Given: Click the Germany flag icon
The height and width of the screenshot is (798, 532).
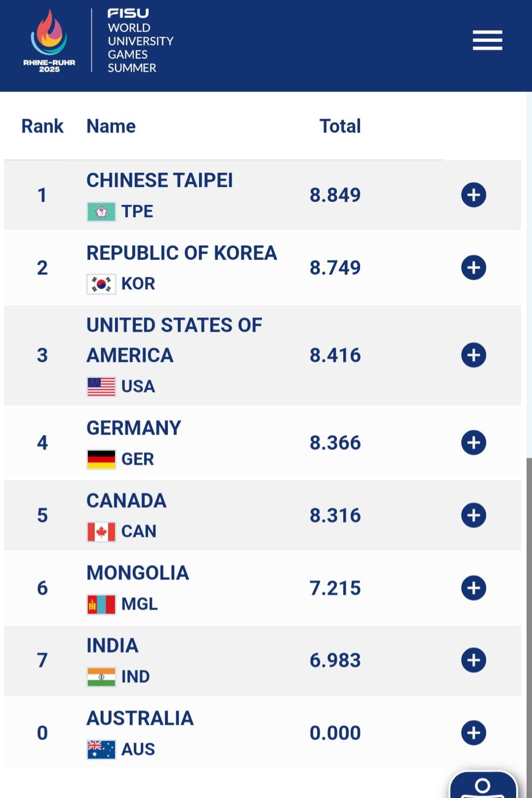Looking at the screenshot, I should (101, 459).
